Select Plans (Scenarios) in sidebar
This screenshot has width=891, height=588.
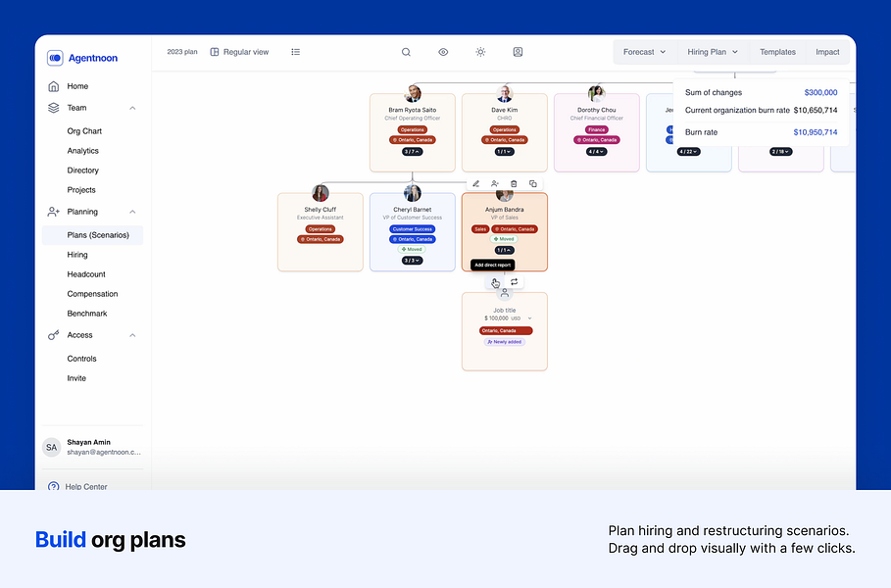[92, 235]
